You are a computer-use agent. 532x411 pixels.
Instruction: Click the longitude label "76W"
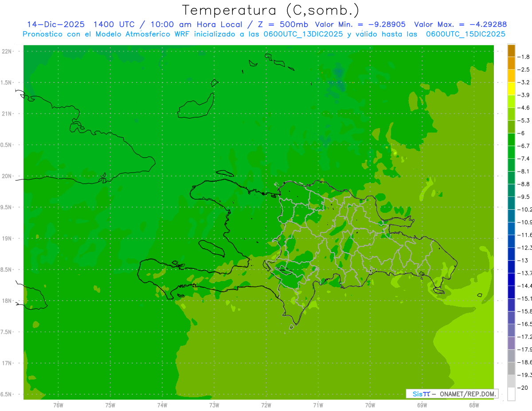click(x=58, y=405)
